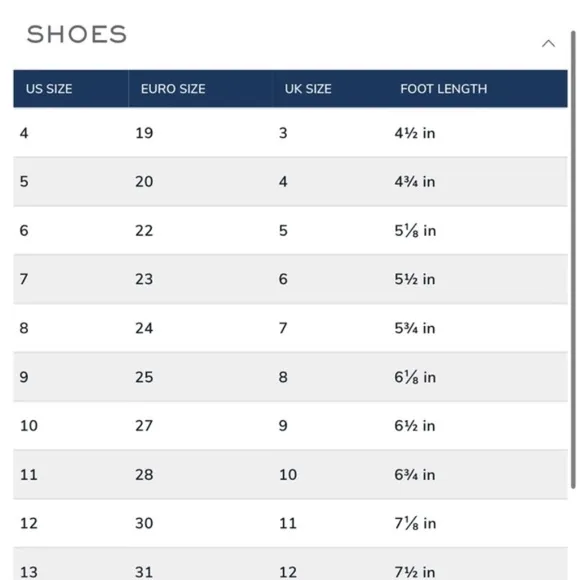Collapse the SHOES section chevron
The image size is (580, 580).
click(548, 44)
